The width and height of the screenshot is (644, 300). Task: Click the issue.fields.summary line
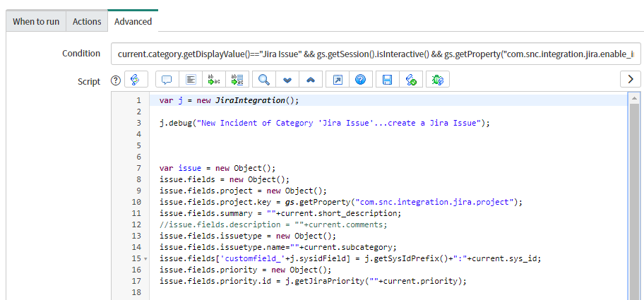(x=280, y=213)
